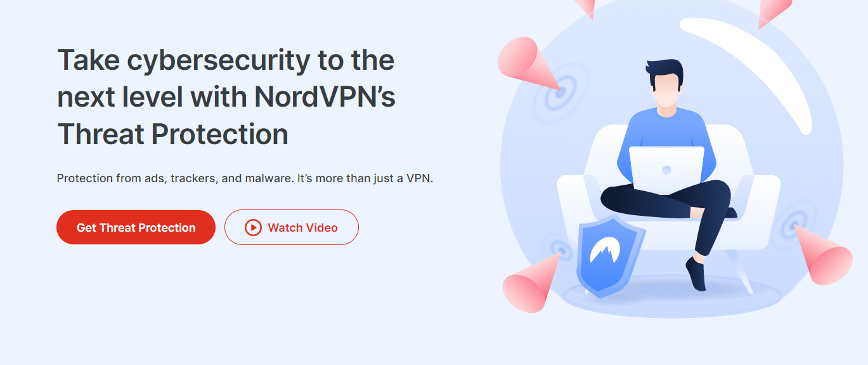Click the laptop on the man's lap
Viewport: 868px width, 365px height.
click(x=666, y=169)
